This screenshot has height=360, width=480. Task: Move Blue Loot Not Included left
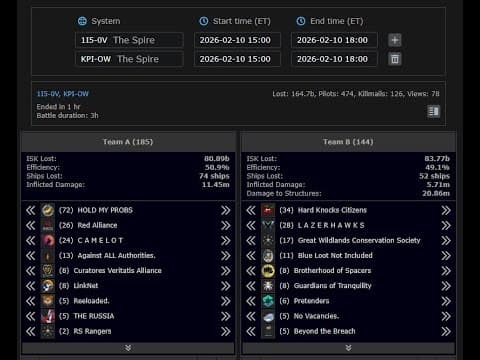(x=251, y=256)
